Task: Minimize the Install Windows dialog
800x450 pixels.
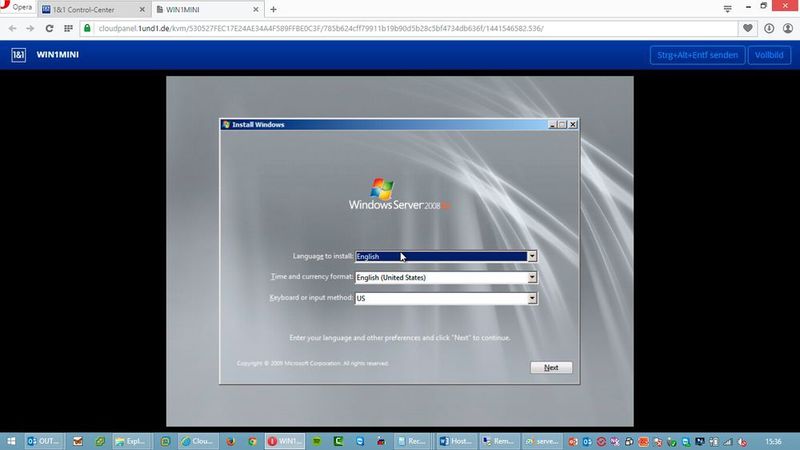Action: tap(552, 124)
